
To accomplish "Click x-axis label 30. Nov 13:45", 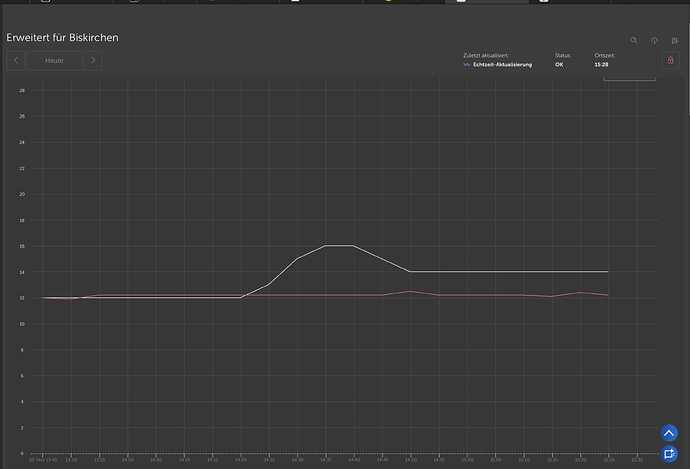I will click(x=43, y=460).
